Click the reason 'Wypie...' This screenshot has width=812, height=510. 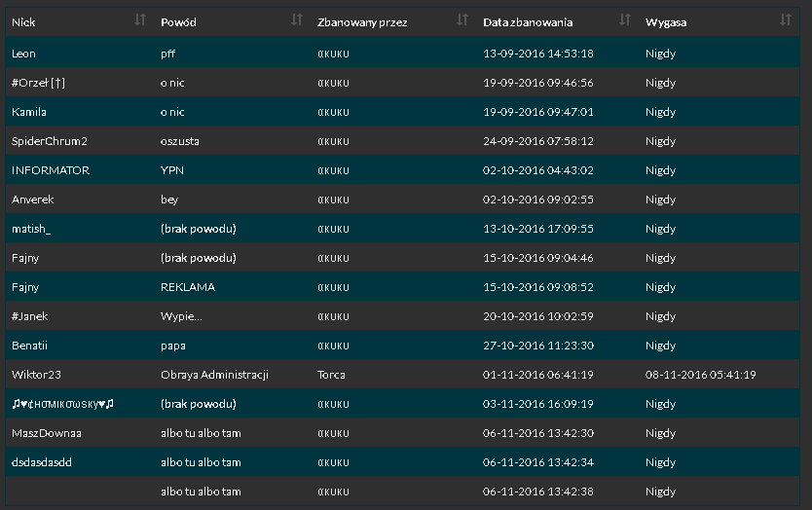pyautogui.click(x=181, y=316)
